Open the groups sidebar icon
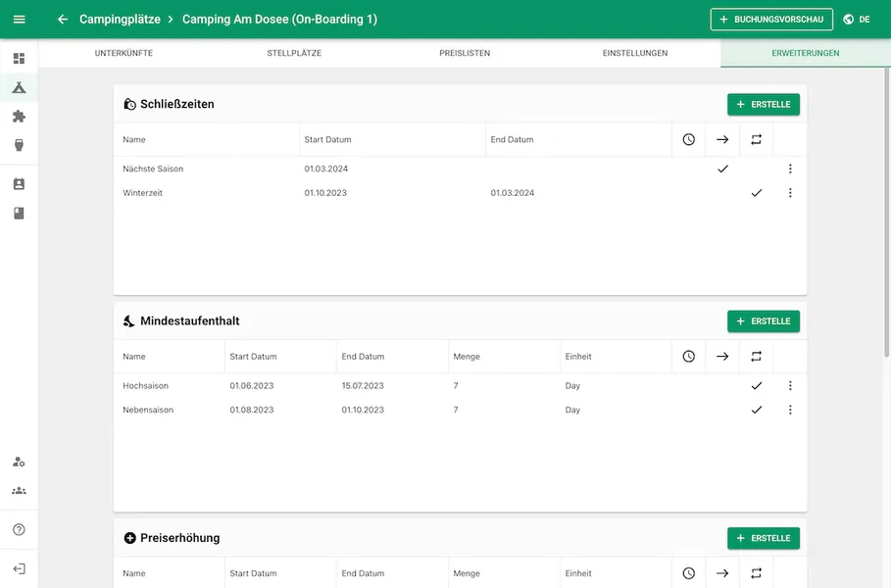 (x=19, y=491)
